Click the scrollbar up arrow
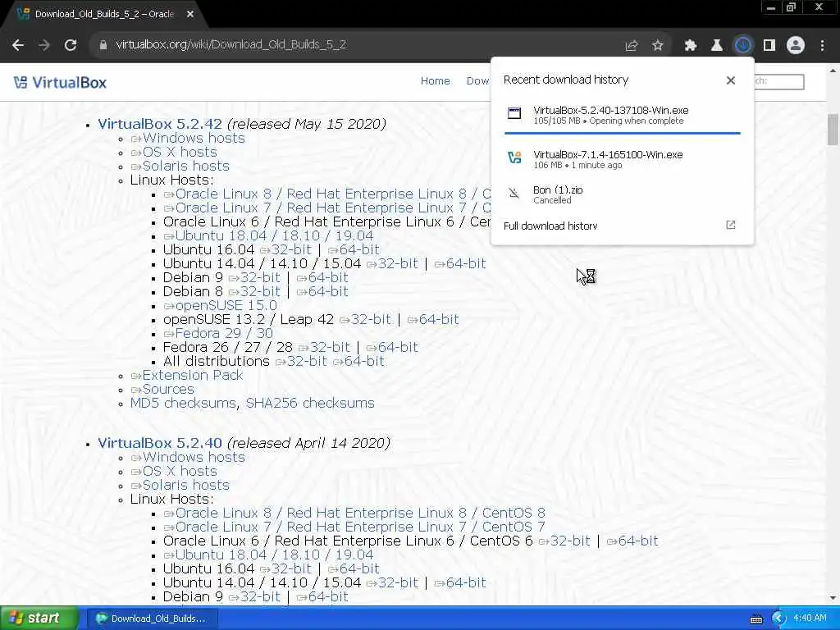The image size is (840, 630). coord(833,71)
